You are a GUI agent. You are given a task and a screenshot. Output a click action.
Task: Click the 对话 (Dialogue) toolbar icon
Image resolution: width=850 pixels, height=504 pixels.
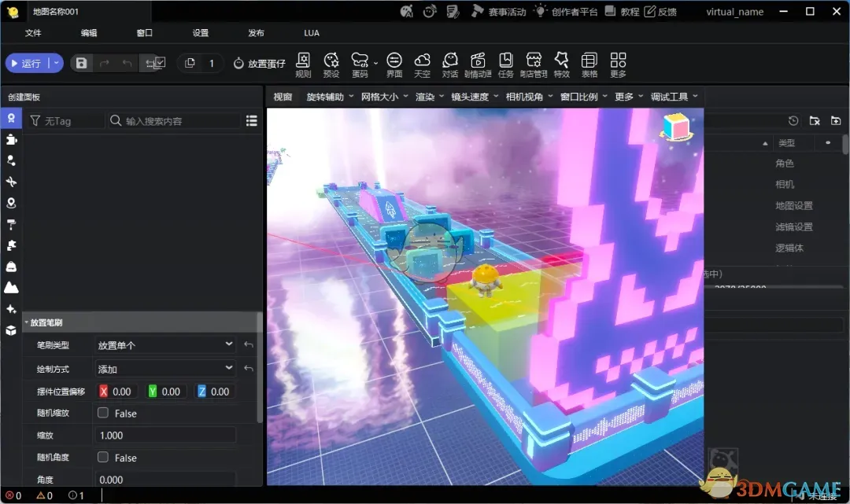tap(449, 63)
